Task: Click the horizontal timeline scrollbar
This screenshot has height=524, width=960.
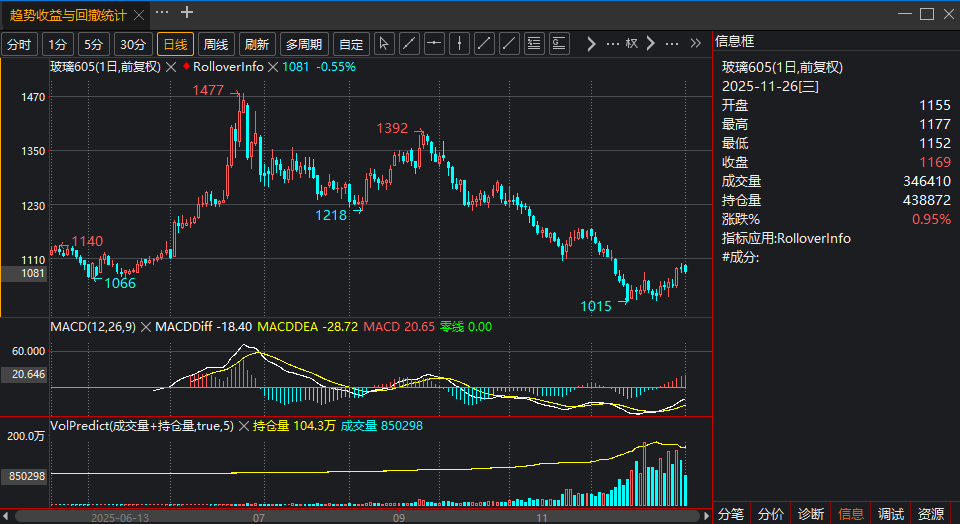Action: (360, 516)
